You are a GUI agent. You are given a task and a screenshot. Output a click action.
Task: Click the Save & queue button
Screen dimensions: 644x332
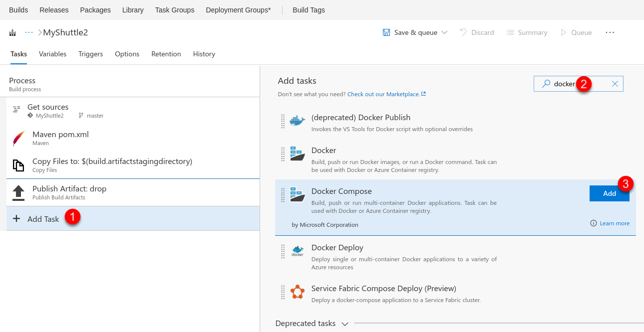[415, 32]
